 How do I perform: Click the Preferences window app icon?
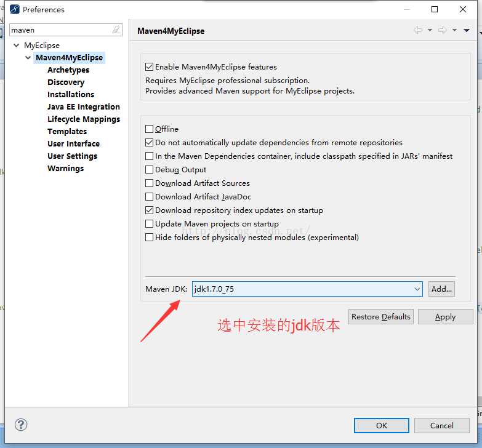click(14, 9)
